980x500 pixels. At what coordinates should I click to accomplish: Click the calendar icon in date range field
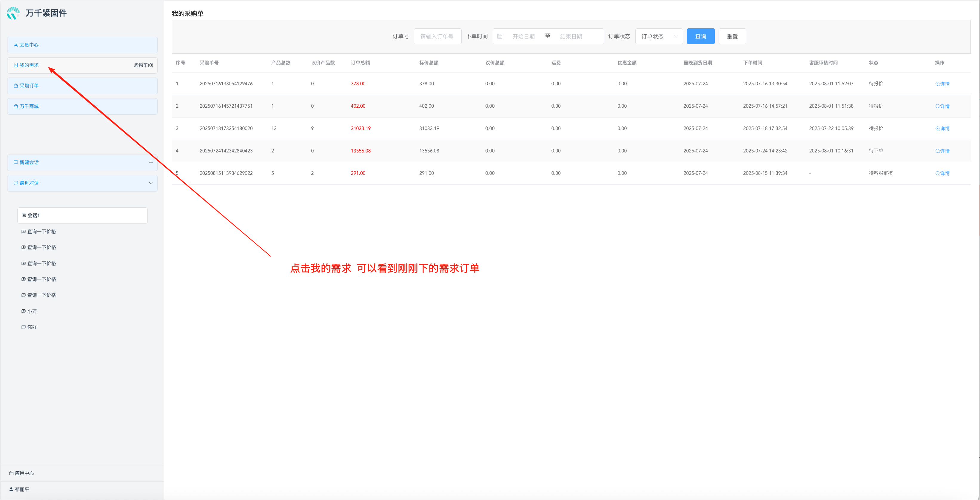500,36
